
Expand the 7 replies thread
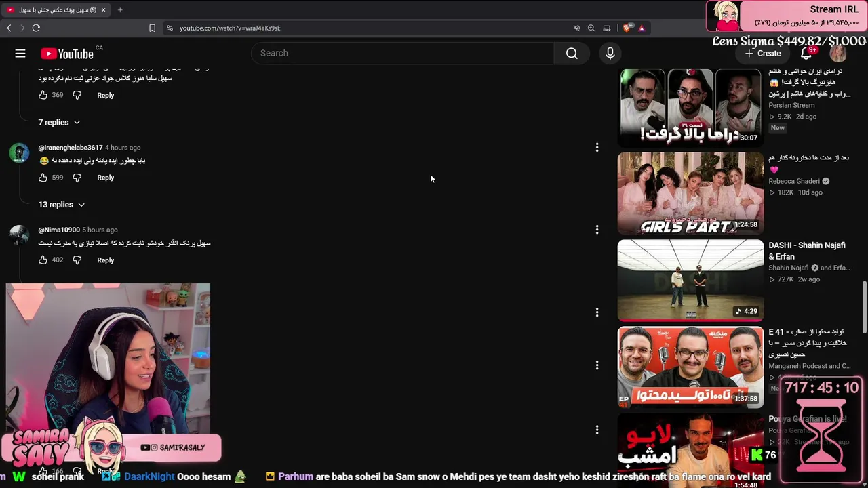point(59,123)
